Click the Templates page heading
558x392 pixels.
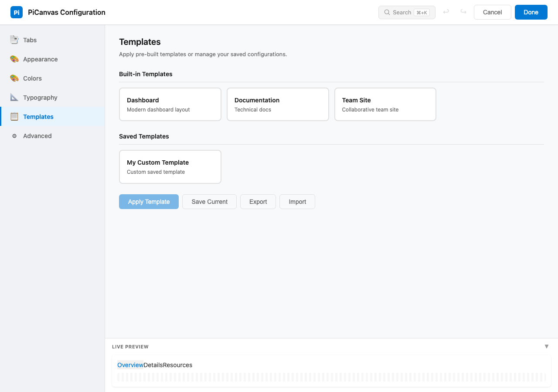click(140, 42)
